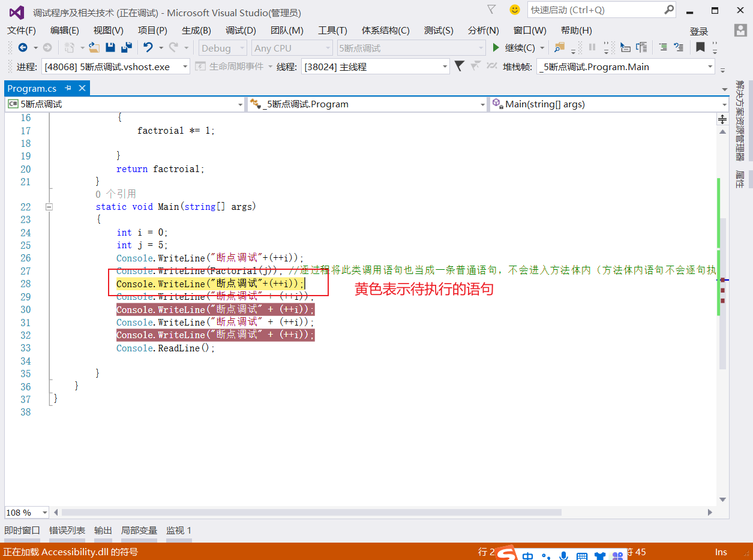753x560 pixels.
Task: Click the breakpoint-highlighted statement on line 30
Action: pos(215,309)
